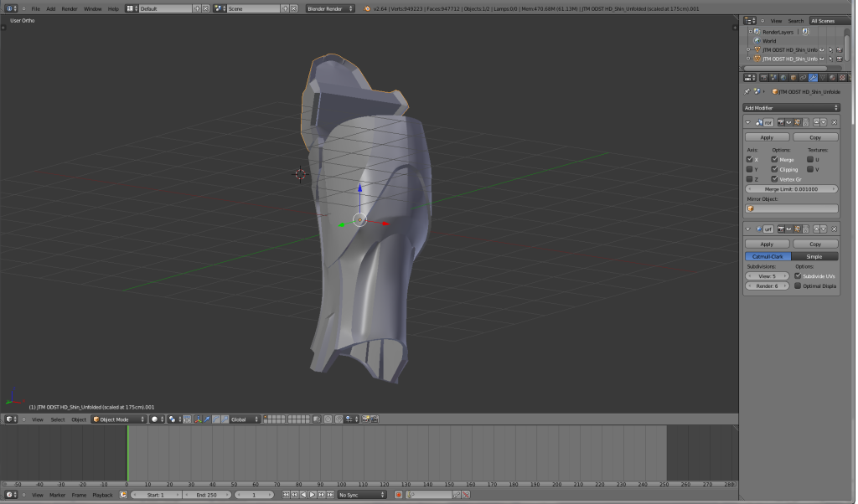Image resolution: width=858 pixels, height=504 pixels.
Task: Click the OpenGL render animation clapper icon
Action: (375, 419)
